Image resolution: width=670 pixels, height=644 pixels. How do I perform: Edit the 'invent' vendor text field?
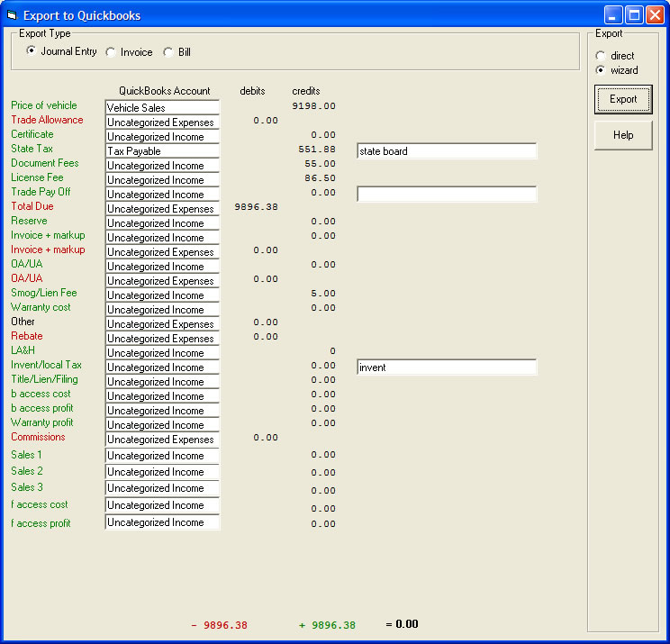pyautogui.click(x=447, y=367)
